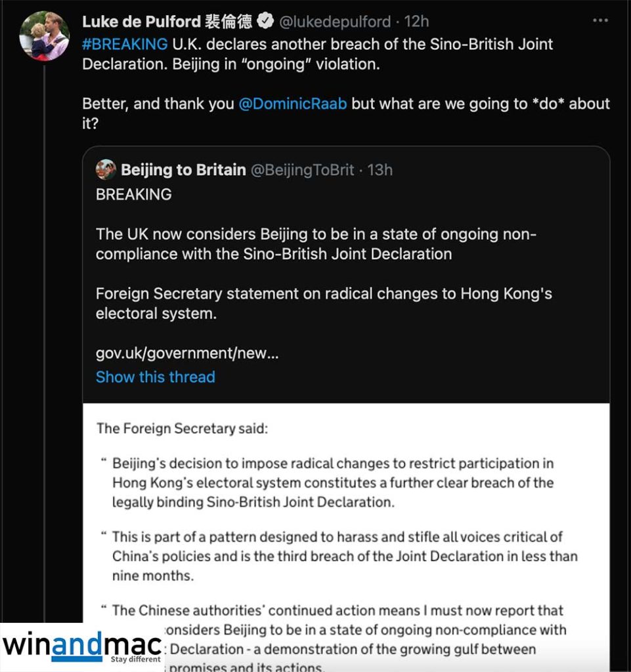The image size is (631, 672).
Task: Click the verified badge beside Luke de Pulford
Action: [x=265, y=22]
